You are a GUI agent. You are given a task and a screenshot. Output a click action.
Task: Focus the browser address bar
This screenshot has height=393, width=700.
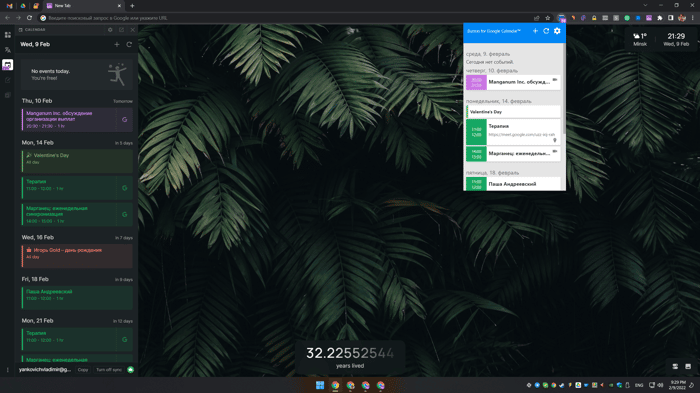[286, 18]
